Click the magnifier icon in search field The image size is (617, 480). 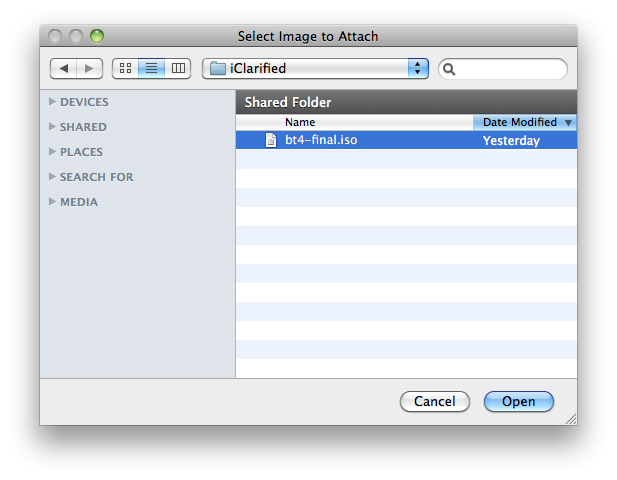pos(449,69)
